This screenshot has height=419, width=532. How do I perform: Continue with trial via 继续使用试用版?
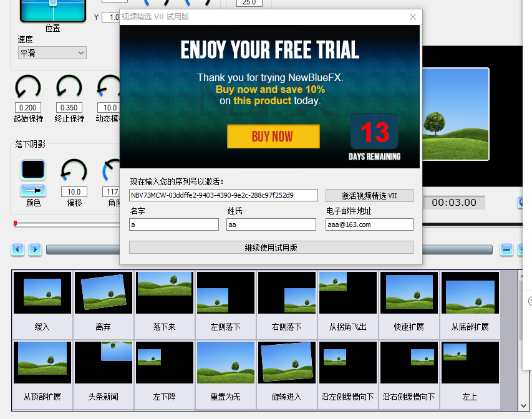(x=271, y=248)
